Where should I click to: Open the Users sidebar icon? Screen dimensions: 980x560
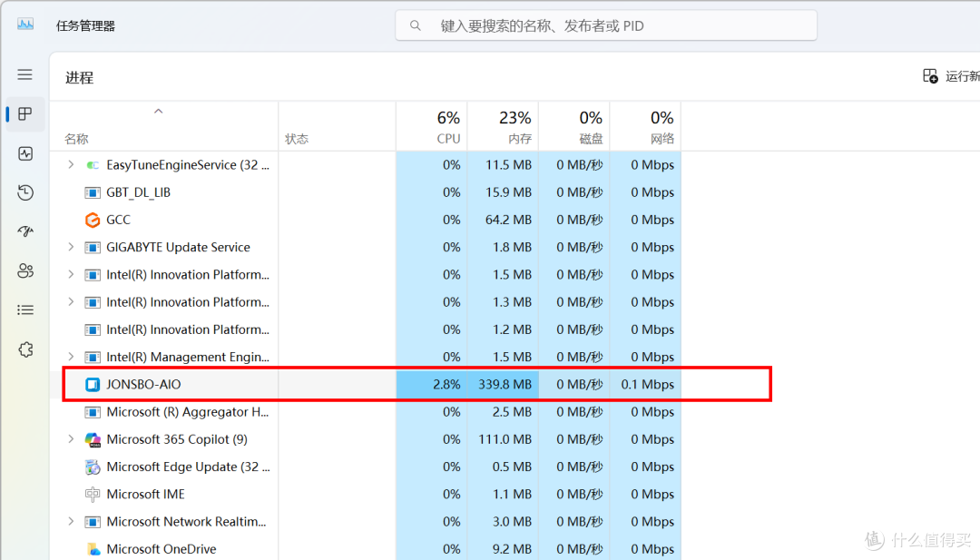click(25, 270)
